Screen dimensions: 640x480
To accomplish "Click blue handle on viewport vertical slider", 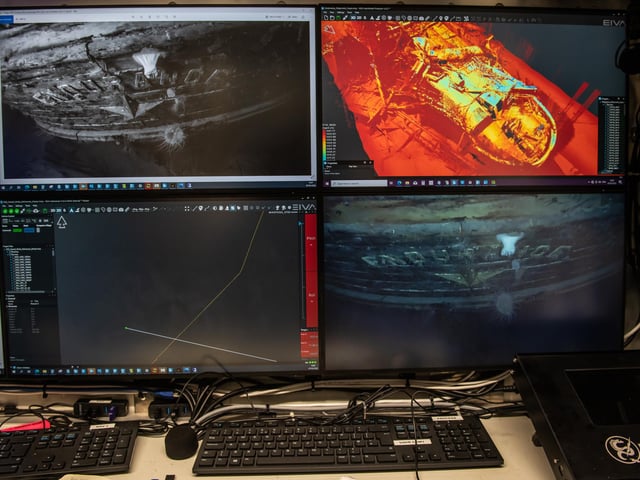I will tap(301, 223).
